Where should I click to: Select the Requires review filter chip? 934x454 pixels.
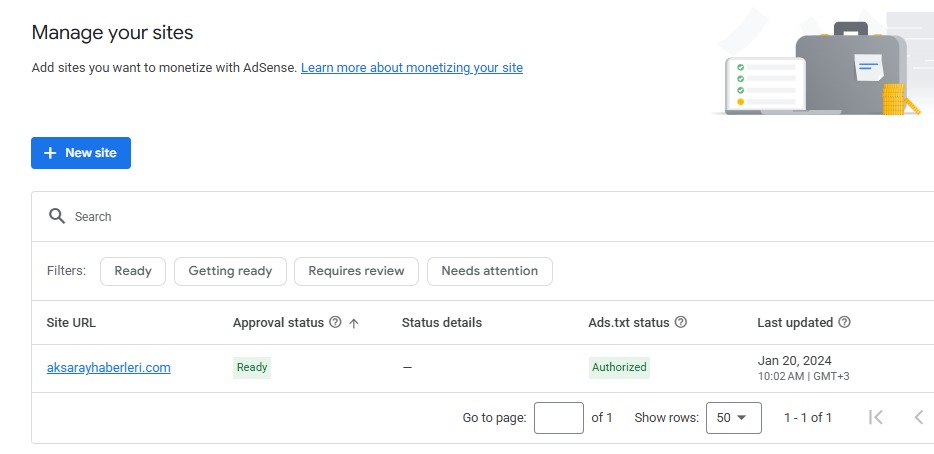tap(356, 271)
